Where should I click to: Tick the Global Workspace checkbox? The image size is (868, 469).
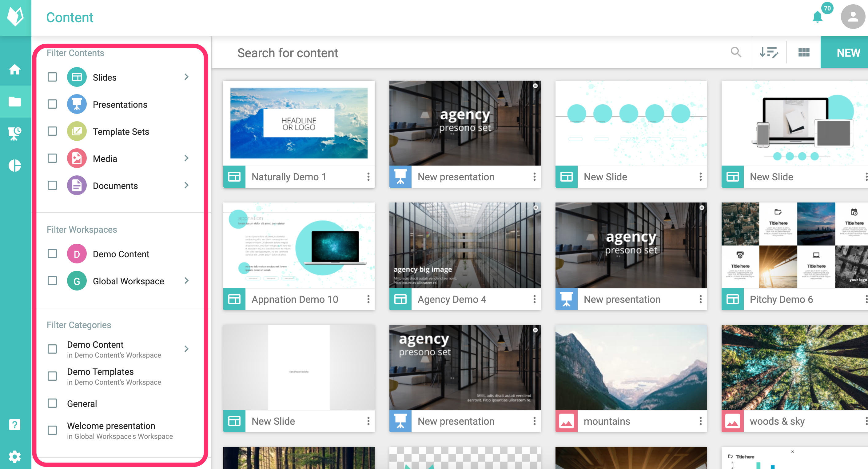(x=52, y=281)
